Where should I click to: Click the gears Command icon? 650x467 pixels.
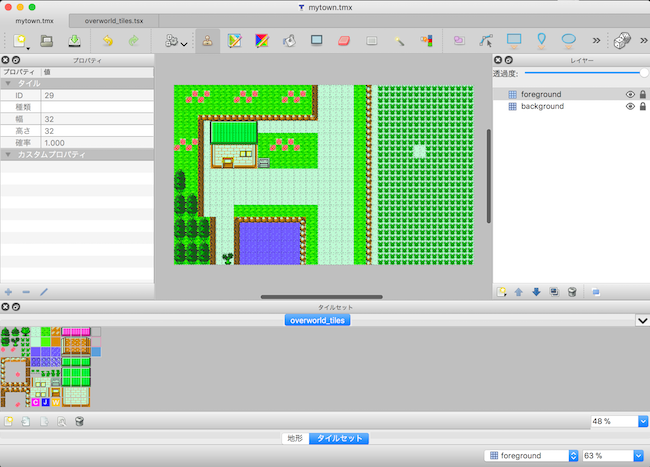point(171,41)
